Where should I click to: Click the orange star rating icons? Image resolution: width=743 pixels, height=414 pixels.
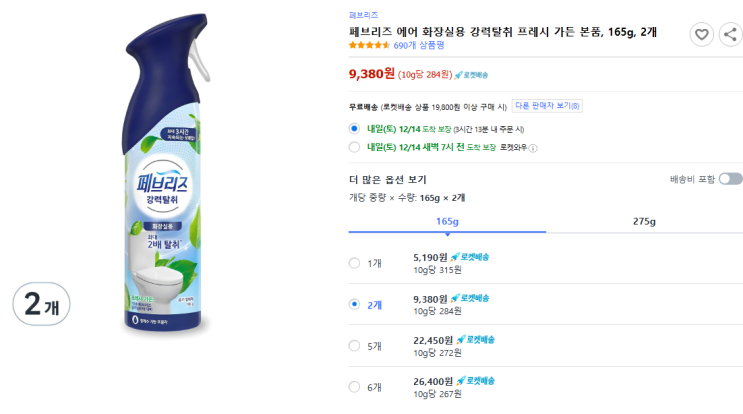pyautogui.click(x=369, y=45)
